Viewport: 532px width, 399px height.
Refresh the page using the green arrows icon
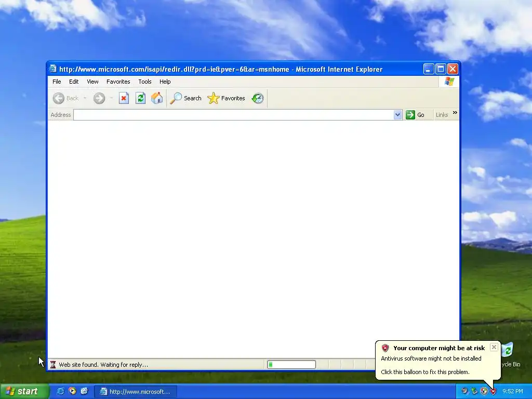point(140,98)
